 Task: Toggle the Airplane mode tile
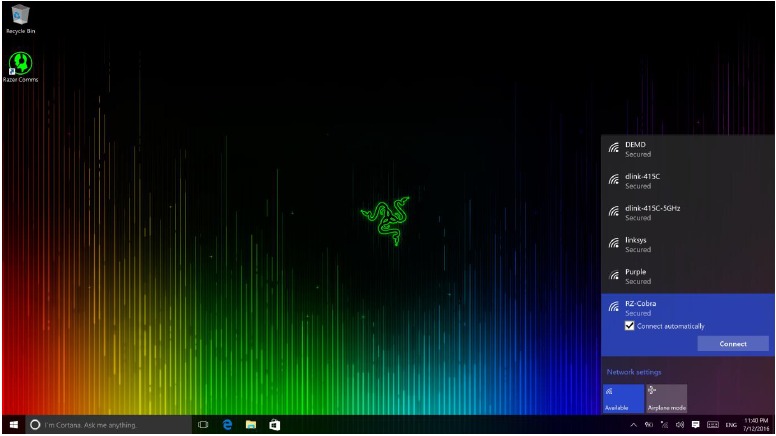(667, 398)
